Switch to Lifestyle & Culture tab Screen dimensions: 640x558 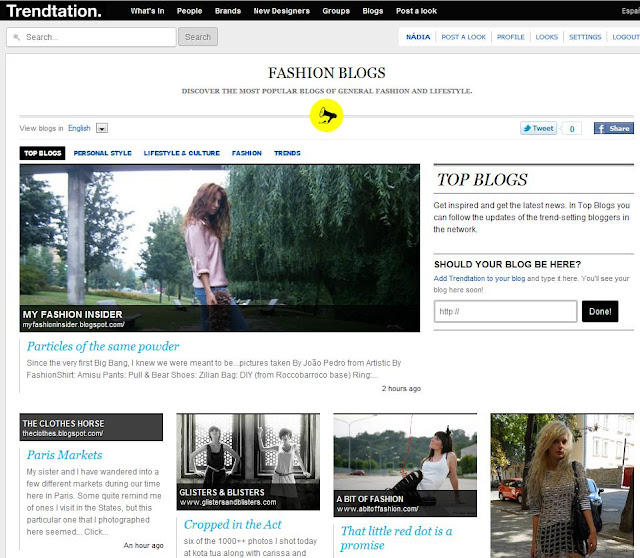pyautogui.click(x=182, y=153)
